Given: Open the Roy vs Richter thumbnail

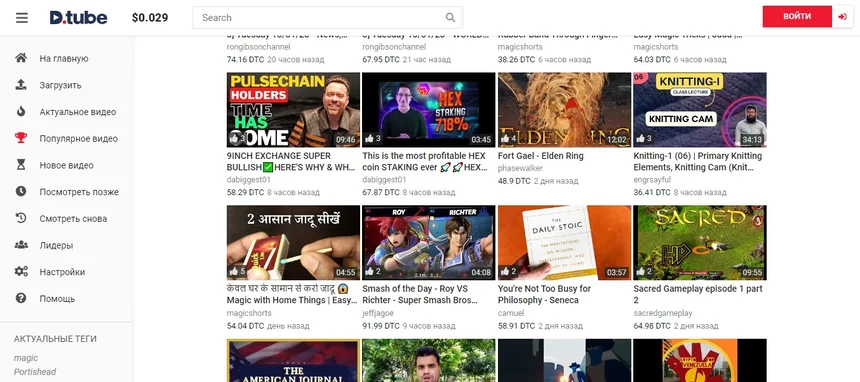Looking at the screenshot, I should click(428, 243).
